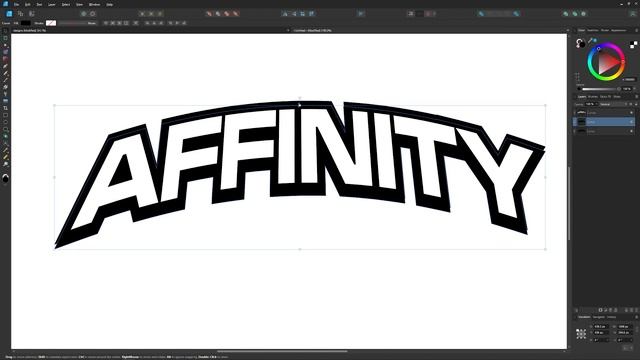Viewport: 640px width, 360px height.
Task: Select the Artboard tool
Action: (x=5, y=38)
